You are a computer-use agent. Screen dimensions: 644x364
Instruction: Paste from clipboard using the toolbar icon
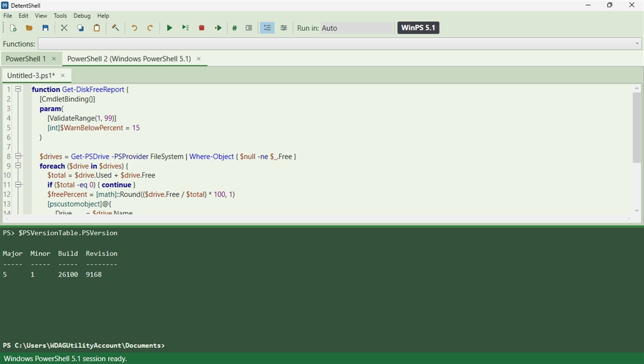click(x=97, y=28)
